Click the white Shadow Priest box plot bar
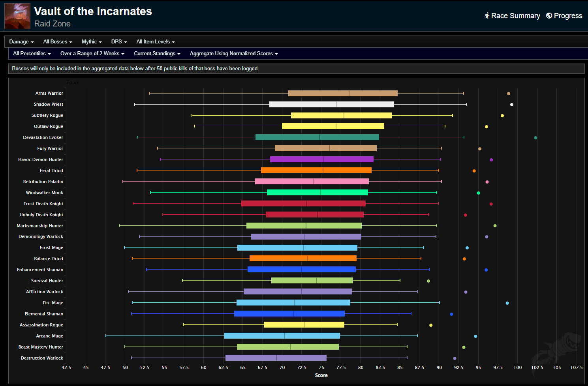 click(x=332, y=104)
